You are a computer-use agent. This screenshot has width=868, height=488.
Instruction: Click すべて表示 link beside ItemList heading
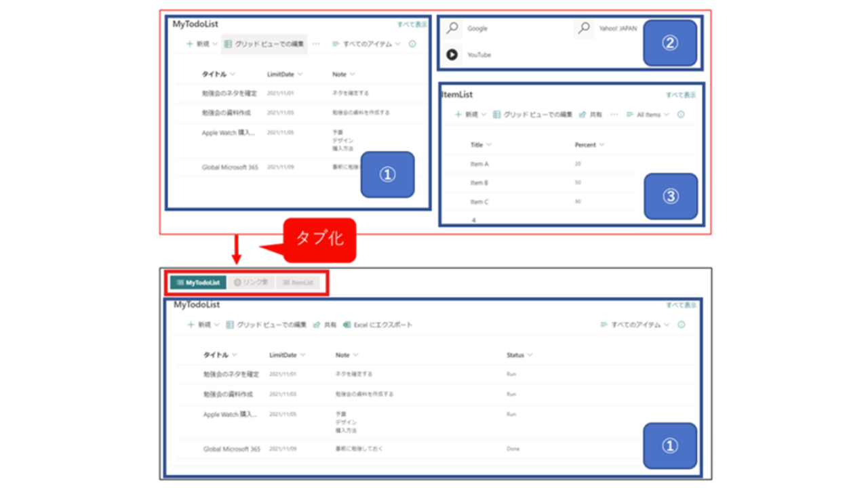tap(680, 96)
